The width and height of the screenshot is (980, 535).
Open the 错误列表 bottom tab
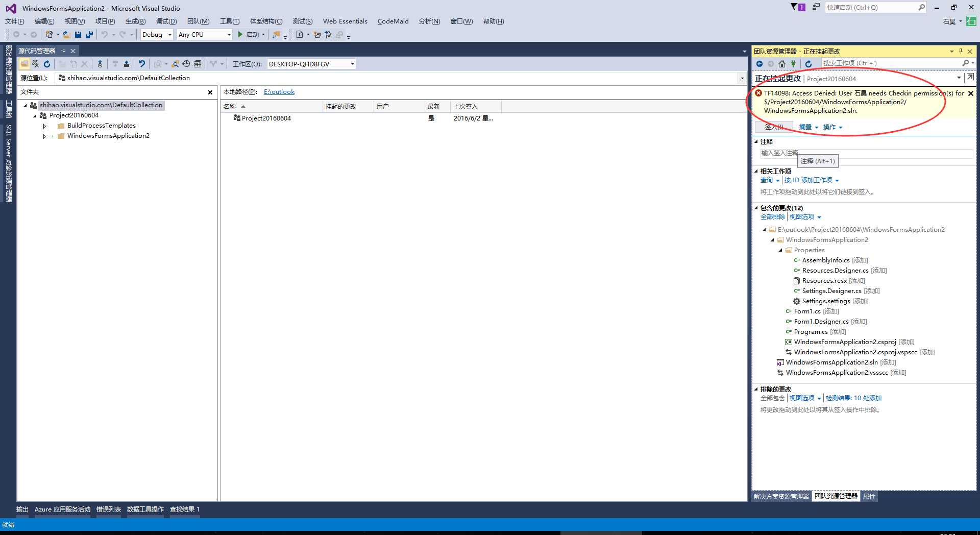point(109,509)
